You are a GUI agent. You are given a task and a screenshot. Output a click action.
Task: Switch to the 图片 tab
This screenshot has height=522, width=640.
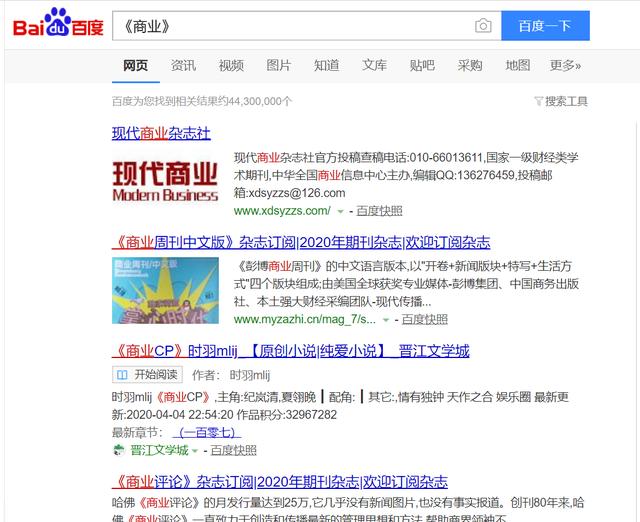pyautogui.click(x=279, y=65)
